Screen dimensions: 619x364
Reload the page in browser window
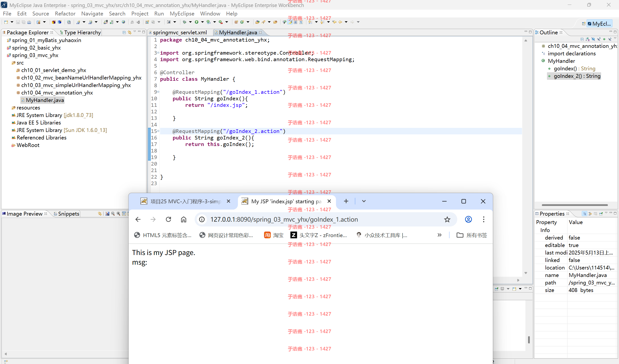pos(168,219)
